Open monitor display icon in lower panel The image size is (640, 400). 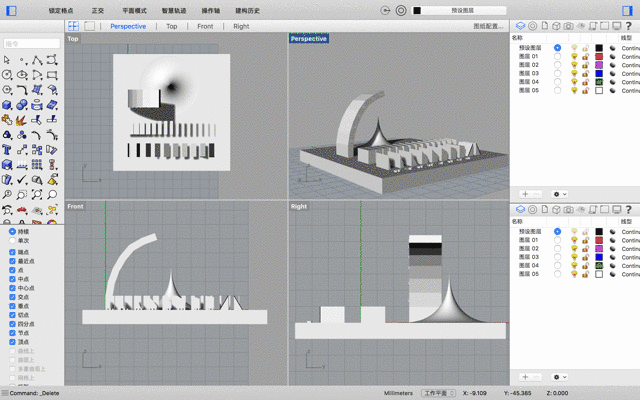coord(617,209)
